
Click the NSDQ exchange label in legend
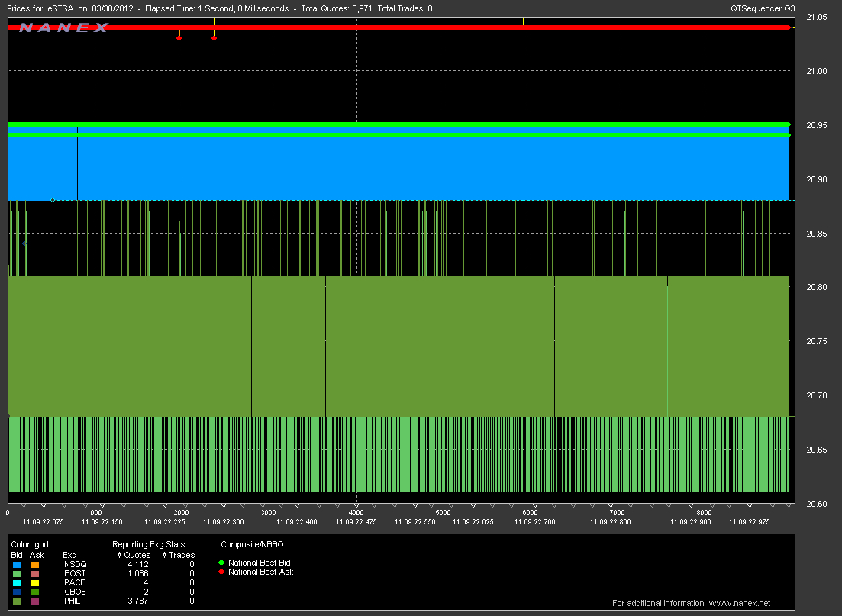[x=75, y=564]
